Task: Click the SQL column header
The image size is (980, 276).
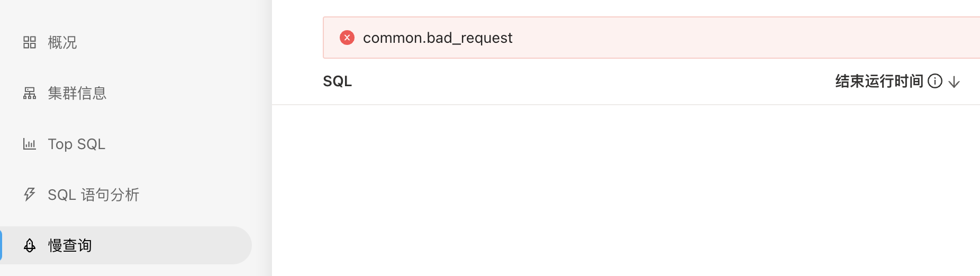Action: click(338, 81)
